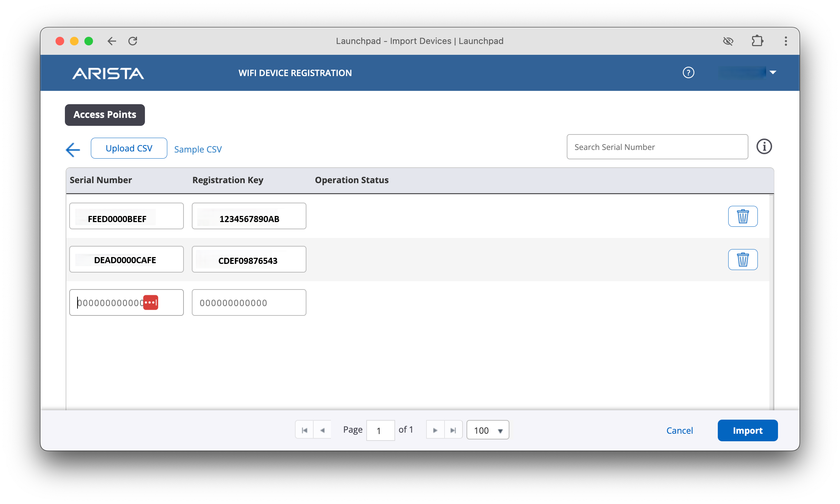The image size is (840, 504).
Task: Open the Sample CSV link
Action: coord(198,149)
